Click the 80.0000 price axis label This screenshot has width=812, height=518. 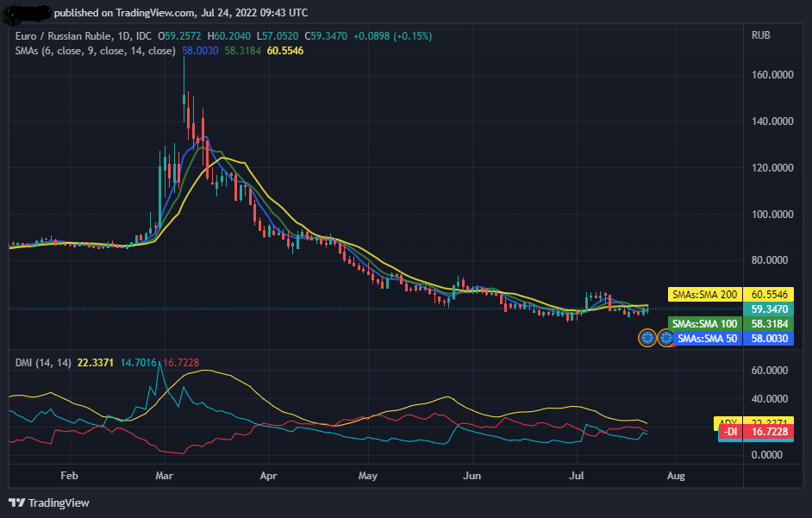point(770,260)
